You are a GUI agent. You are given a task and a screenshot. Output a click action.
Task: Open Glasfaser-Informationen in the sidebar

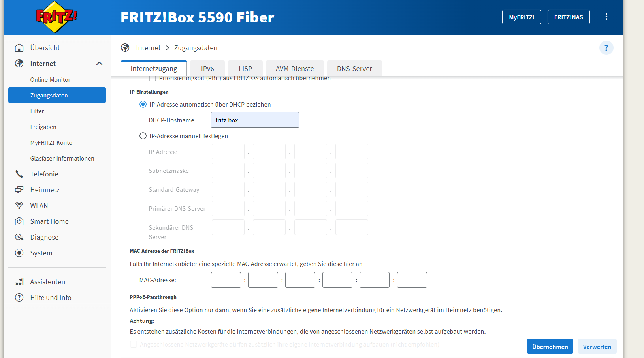coord(57,158)
